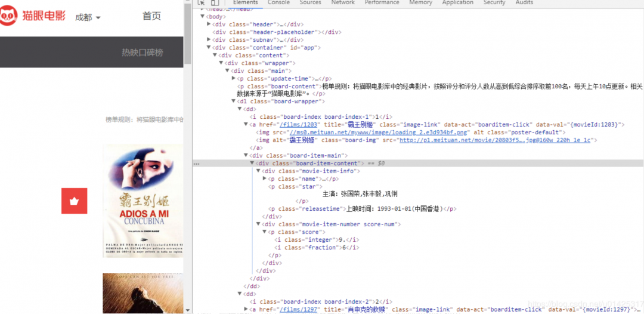Select the board-item-content div row
Viewport: 644px width, 314px height.
coord(418,164)
